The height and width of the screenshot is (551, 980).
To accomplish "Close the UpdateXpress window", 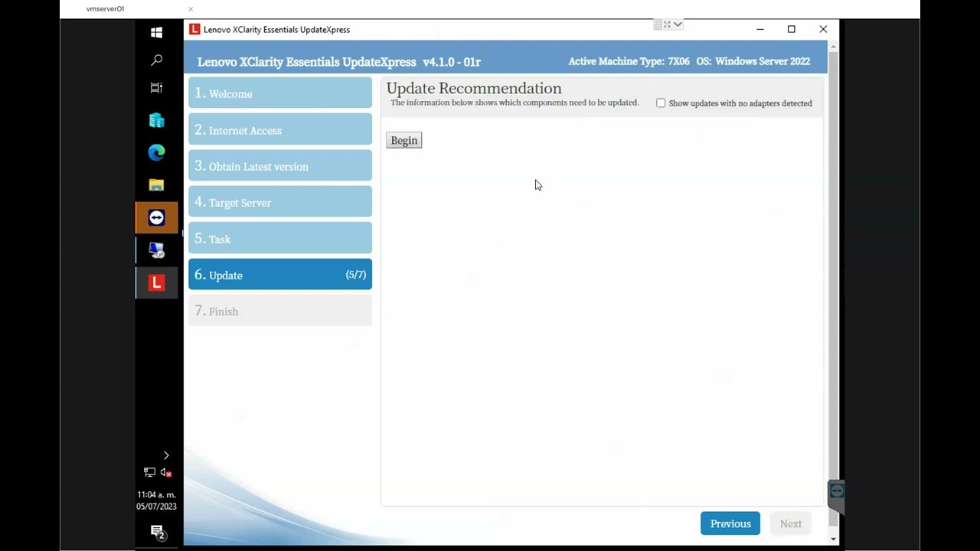I will click(x=823, y=29).
